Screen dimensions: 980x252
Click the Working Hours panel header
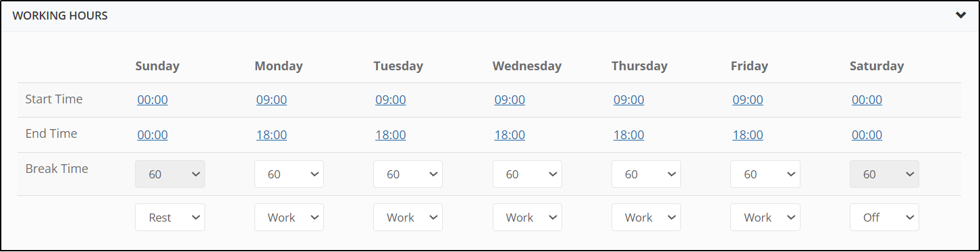pos(489,16)
